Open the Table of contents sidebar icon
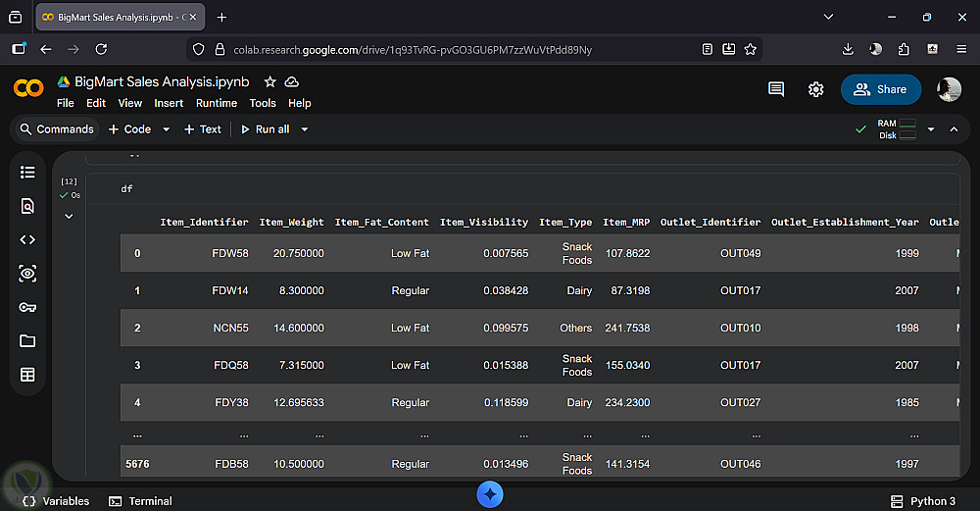 27,172
